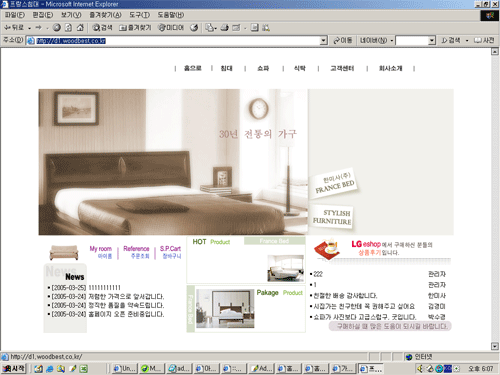Viewport: 500px width, 375px height.
Task: Open the Pakage Product bedroom thumbnail
Action: [x=225, y=309]
